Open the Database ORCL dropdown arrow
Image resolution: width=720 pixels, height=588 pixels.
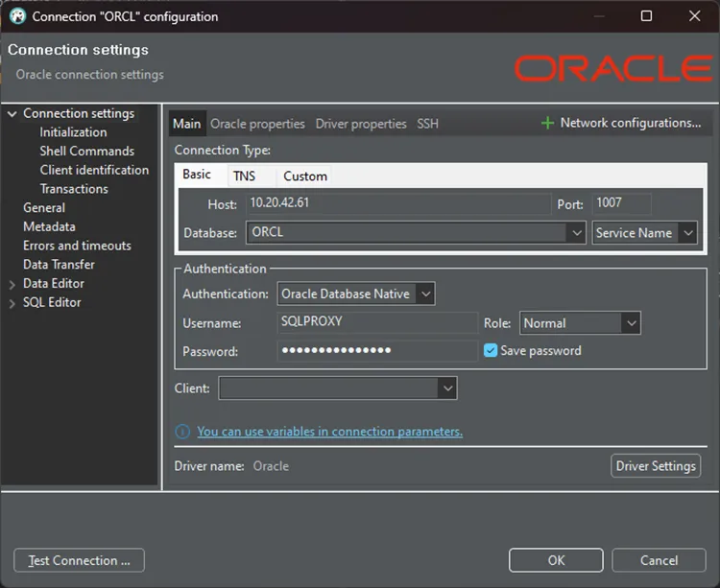pyautogui.click(x=577, y=233)
